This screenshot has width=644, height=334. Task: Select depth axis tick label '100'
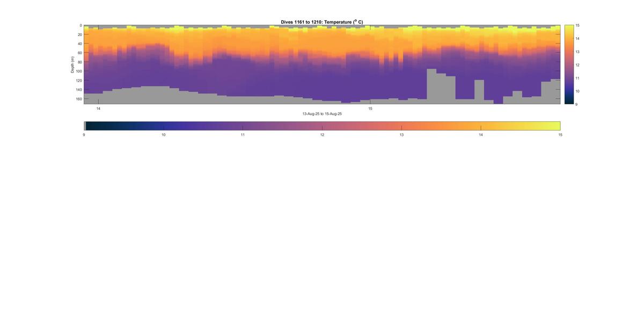tap(79, 71)
